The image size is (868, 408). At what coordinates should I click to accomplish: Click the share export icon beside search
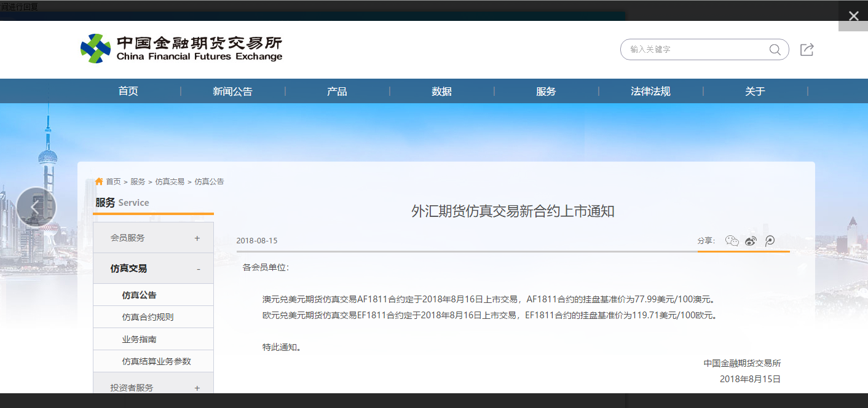click(807, 50)
